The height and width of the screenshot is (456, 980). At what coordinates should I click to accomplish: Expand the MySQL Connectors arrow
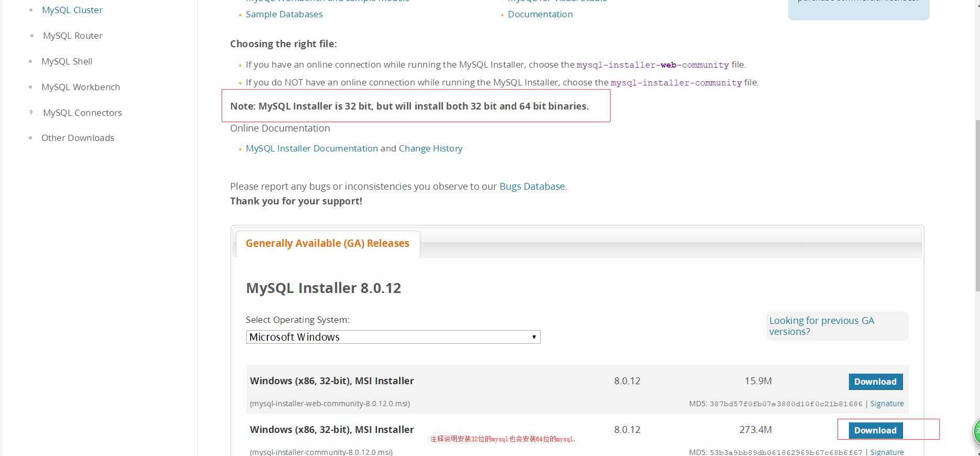click(31, 112)
